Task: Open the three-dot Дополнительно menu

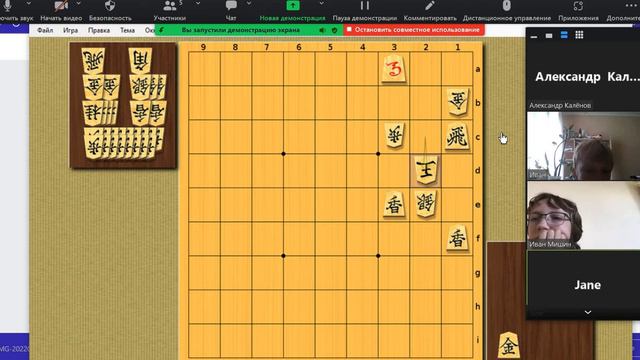Action: pyautogui.click(x=631, y=5)
